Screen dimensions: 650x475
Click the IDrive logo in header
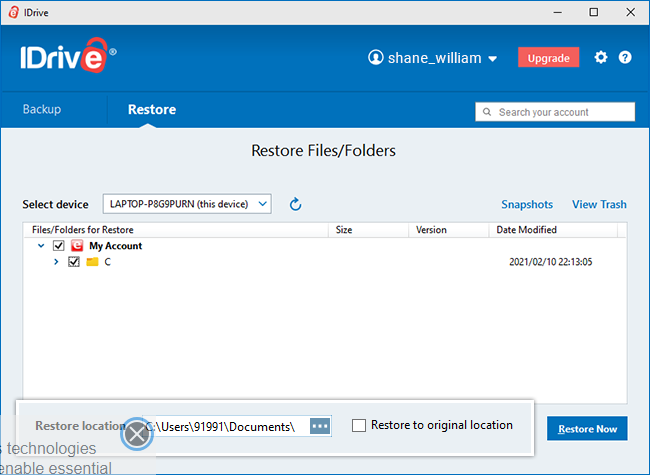click(x=68, y=56)
